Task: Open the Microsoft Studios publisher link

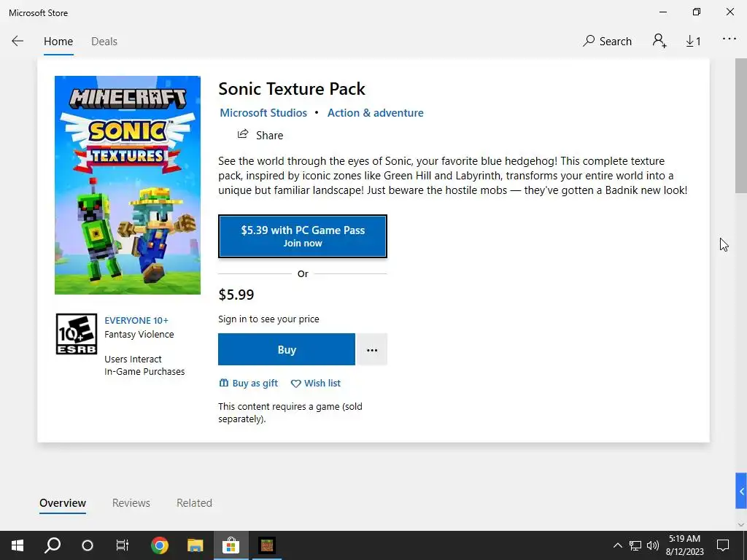Action: click(263, 113)
